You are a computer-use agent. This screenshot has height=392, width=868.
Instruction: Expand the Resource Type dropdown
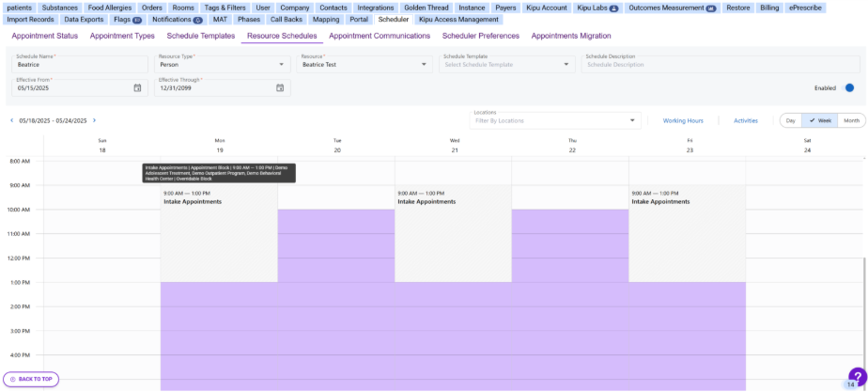click(284, 65)
